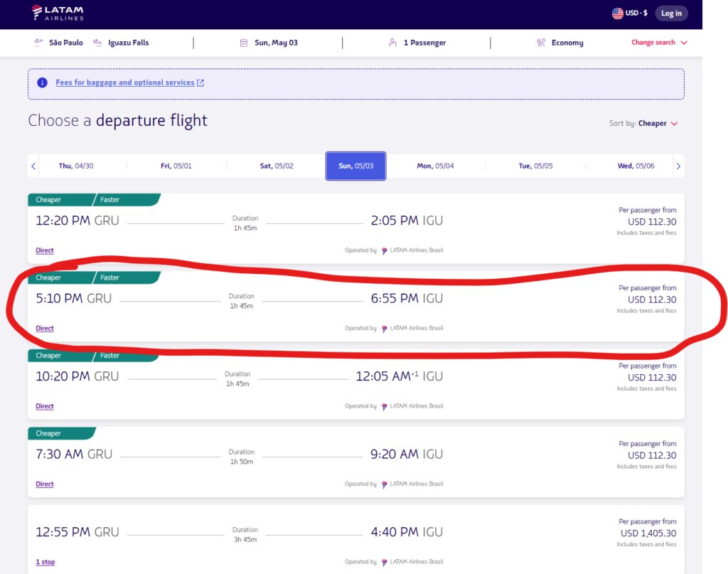The width and height of the screenshot is (728, 574).
Task: Click the departing plane icon by São Paulo
Action: pyautogui.click(x=38, y=43)
